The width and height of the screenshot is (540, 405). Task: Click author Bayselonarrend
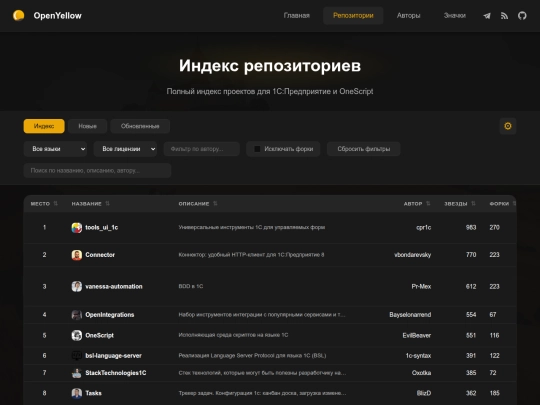click(x=410, y=315)
